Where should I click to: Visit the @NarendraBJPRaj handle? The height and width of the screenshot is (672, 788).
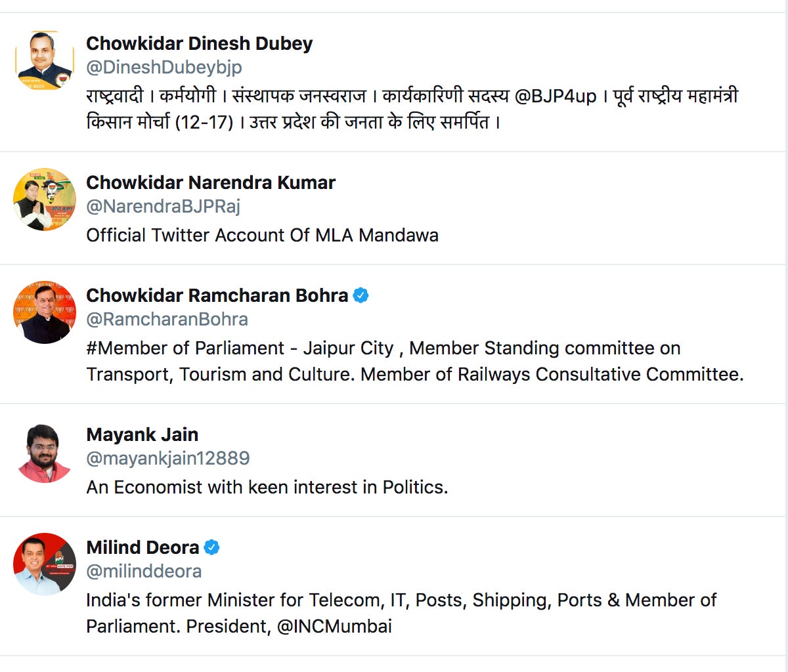163,206
